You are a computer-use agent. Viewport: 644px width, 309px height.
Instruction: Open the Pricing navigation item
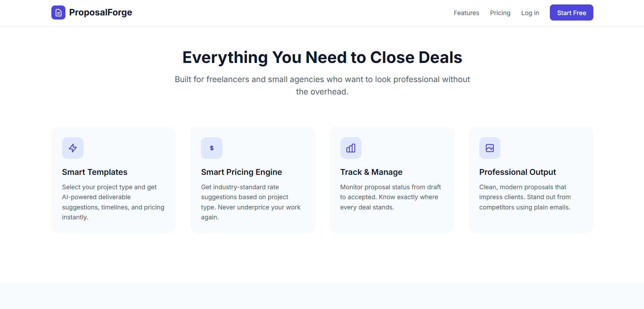[x=500, y=13]
